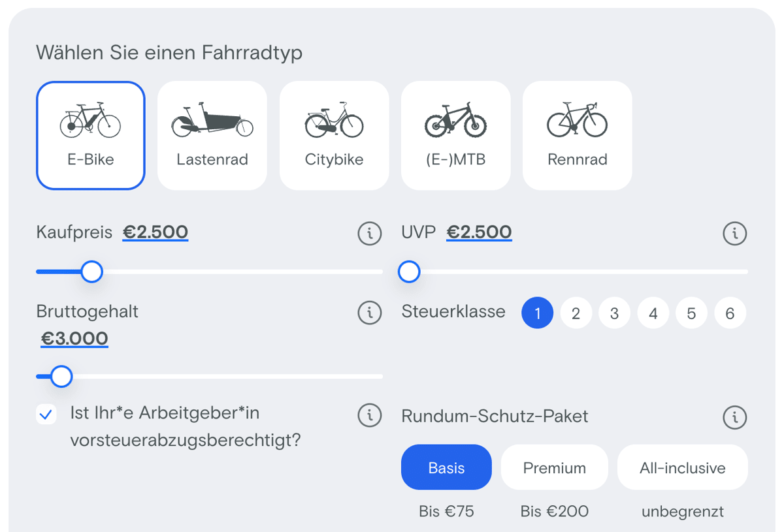
Task: Choose the Lastenrad cargo bike type
Action: tap(212, 134)
